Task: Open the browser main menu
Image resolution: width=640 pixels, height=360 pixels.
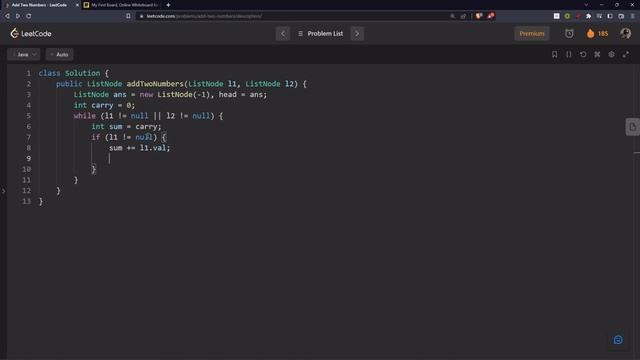Action: (x=632, y=16)
